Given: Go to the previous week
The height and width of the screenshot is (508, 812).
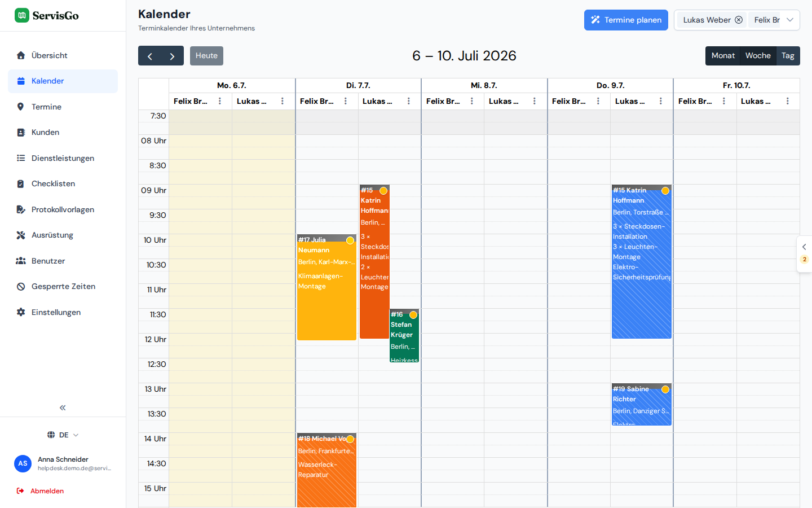Looking at the screenshot, I should pyautogui.click(x=149, y=56).
